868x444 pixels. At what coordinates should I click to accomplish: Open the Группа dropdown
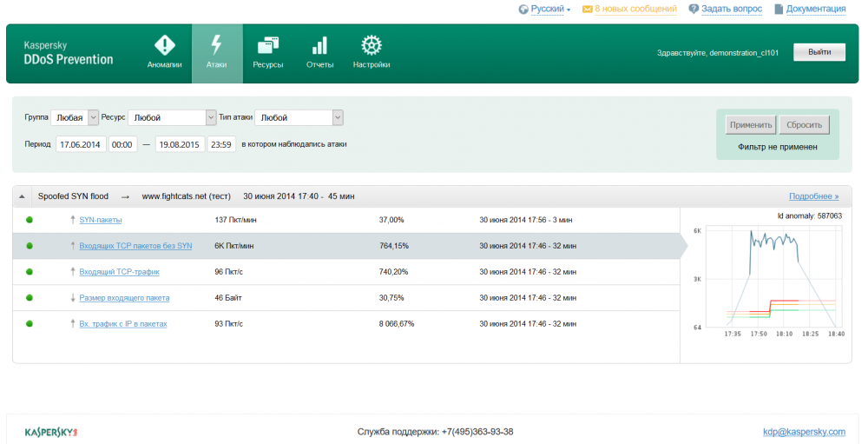(73, 117)
